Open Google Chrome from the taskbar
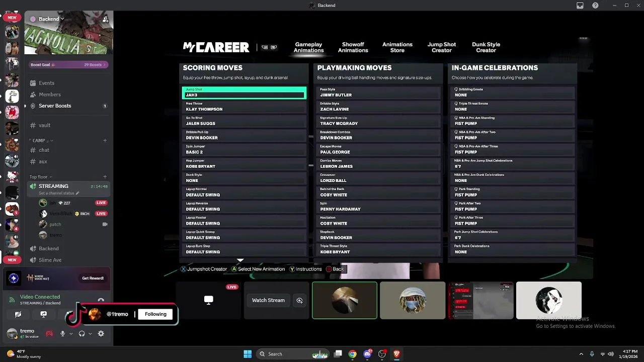The image size is (644, 362). (x=353, y=354)
